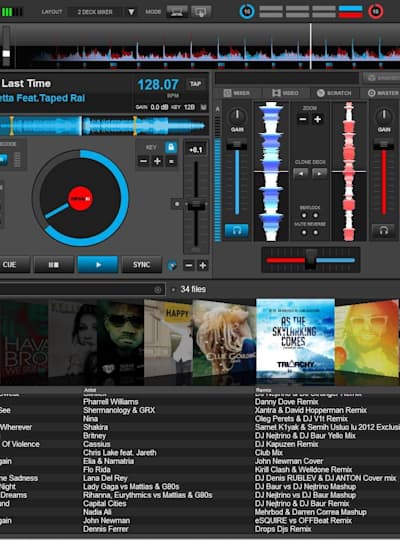Toggle the left Beatlock radio dot
Image resolution: width=400 pixels, height=540 pixels.
coord(304,216)
